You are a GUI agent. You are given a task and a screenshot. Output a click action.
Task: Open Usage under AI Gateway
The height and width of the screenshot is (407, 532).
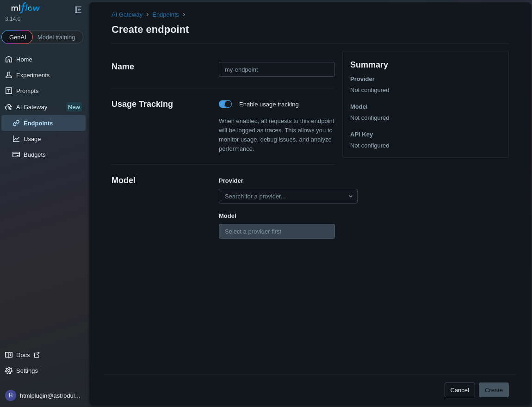(x=43, y=139)
